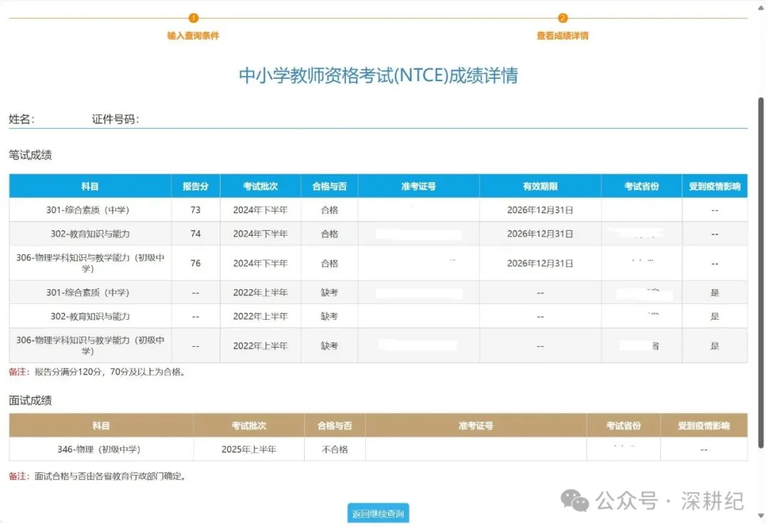769x532 pixels.
Task: Select the 302-教育知识与能力 row scoring 74
Action: pyautogui.click(x=378, y=234)
